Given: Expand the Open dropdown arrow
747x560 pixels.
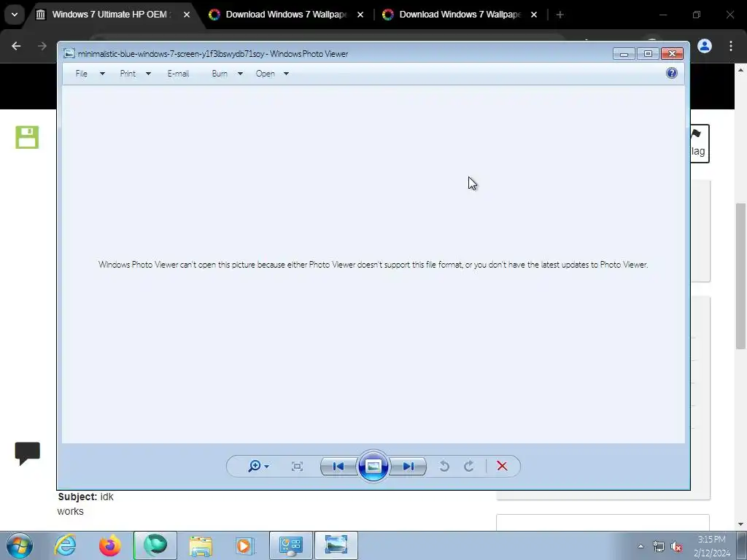Looking at the screenshot, I should (x=286, y=74).
